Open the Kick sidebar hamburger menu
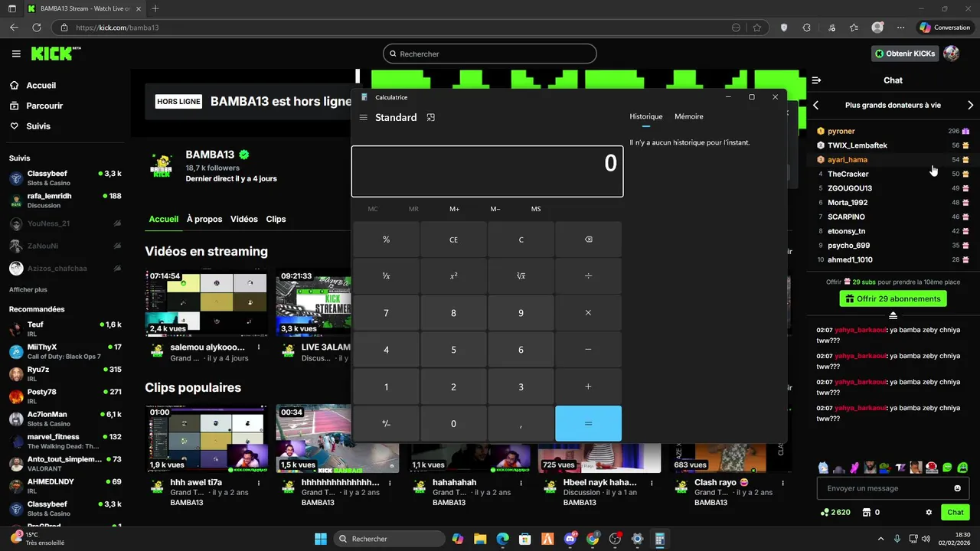This screenshot has height=551, width=980. pyautogui.click(x=16, y=54)
